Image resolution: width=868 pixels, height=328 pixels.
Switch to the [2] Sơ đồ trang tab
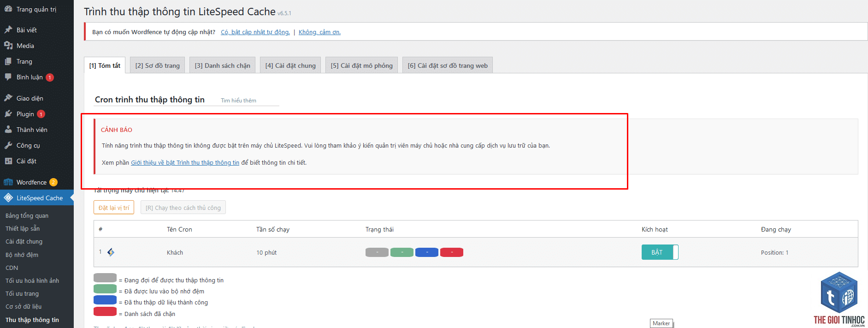158,66
